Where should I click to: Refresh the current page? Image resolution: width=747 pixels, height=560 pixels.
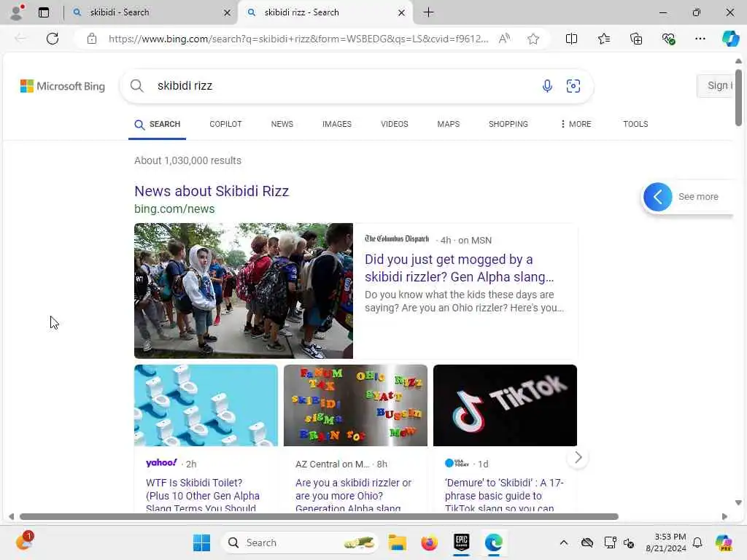click(x=53, y=39)
